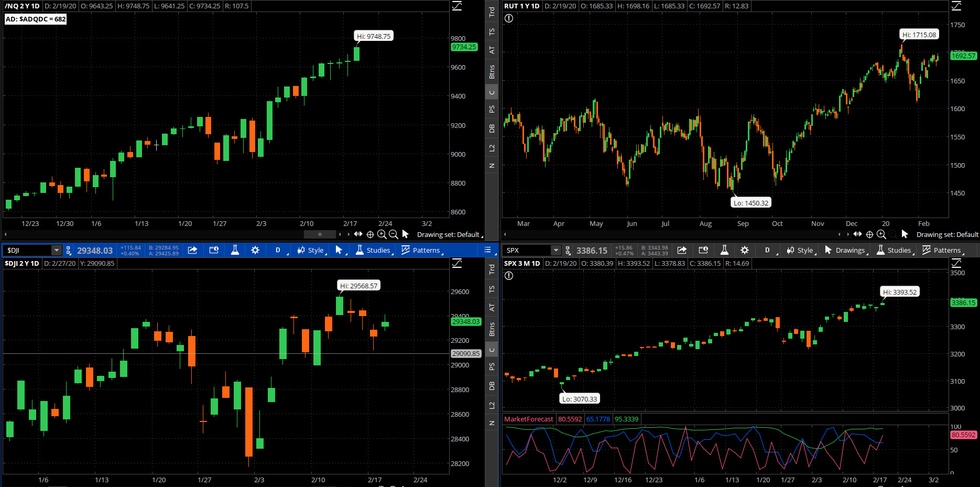Zoom in on the /NQ chart
Image resolution: width=980 pixels, height=487 pixels.
coord(382,234)
